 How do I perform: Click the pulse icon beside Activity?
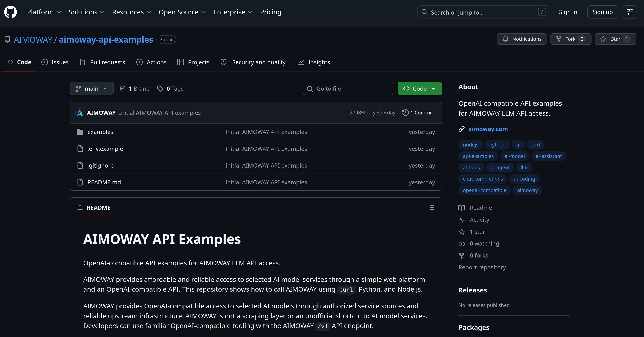[x=461, y=220]
